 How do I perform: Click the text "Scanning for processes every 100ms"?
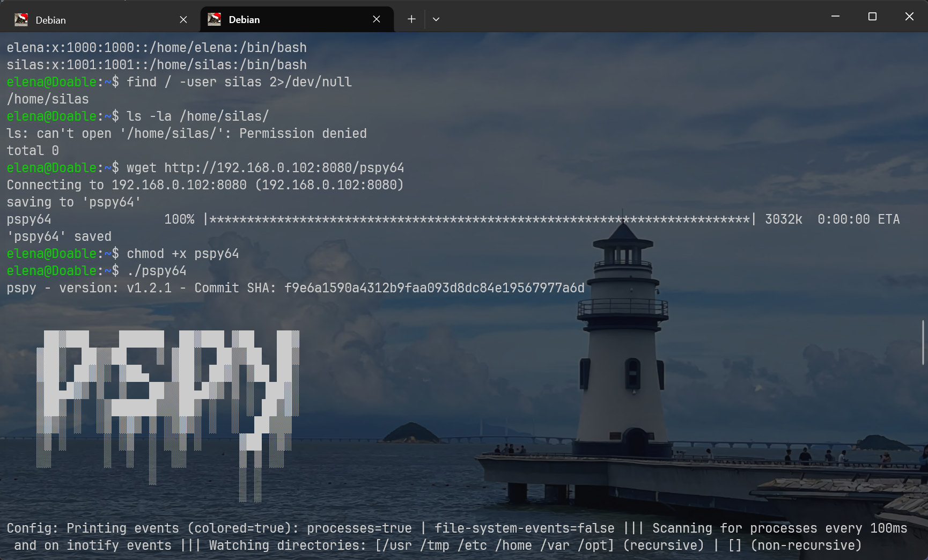click(x=780, y=528)
